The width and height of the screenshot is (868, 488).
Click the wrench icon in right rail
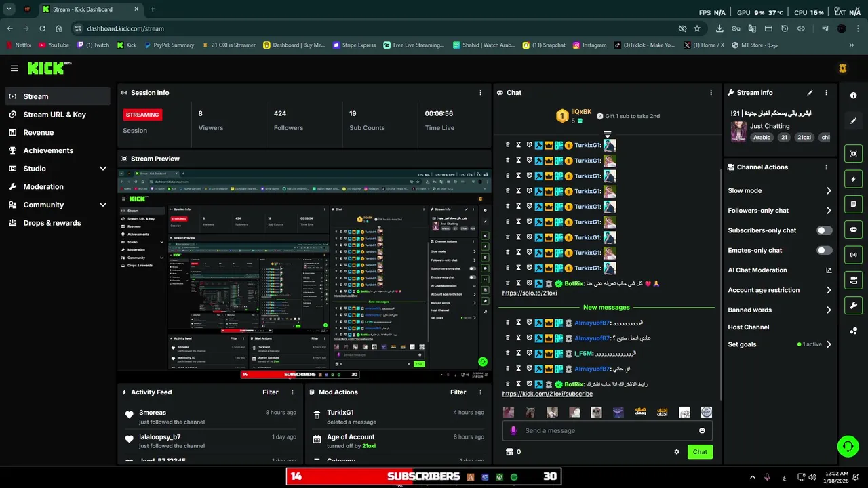(x=854, y=306)
